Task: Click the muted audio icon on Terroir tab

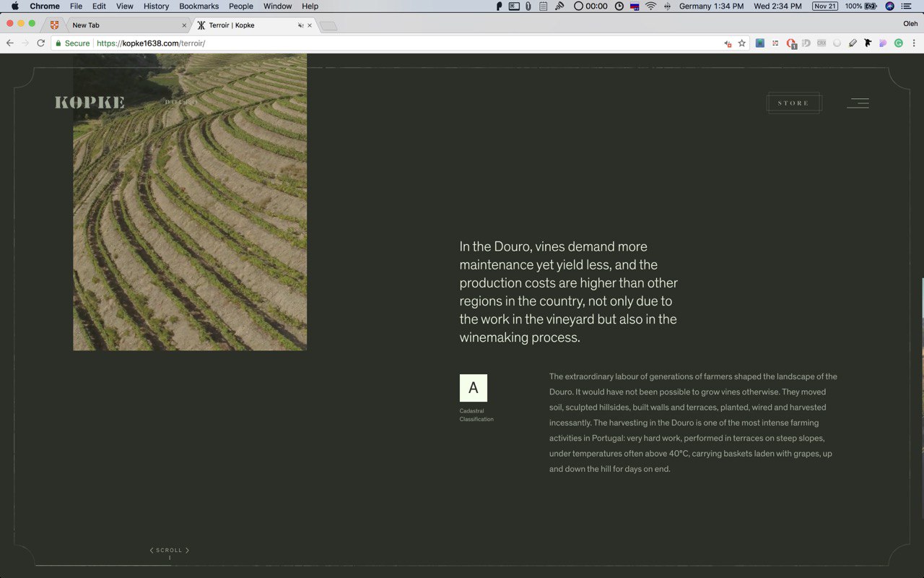Action: (300, 25)
